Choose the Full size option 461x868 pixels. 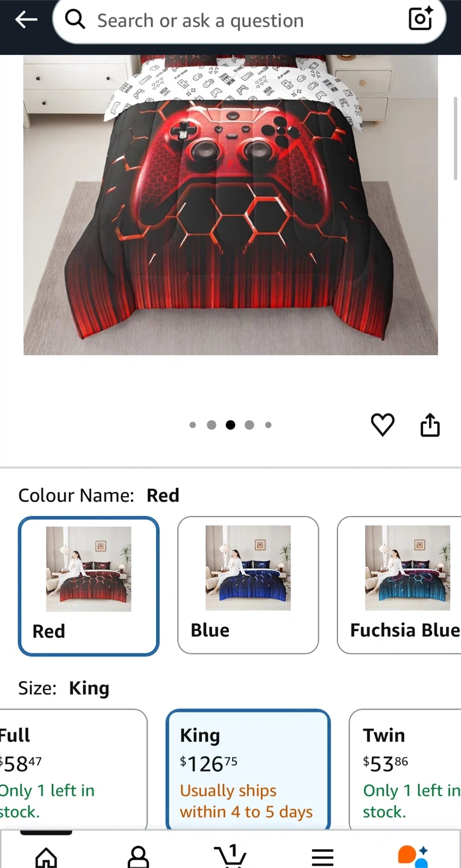pos(74,770)
